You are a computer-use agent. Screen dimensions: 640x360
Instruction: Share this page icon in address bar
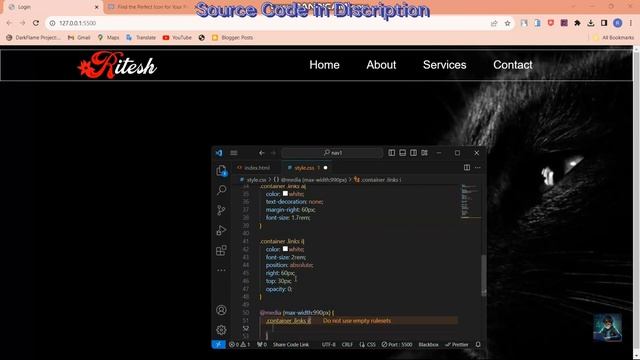pyautogui.click(x=494, y=23)
